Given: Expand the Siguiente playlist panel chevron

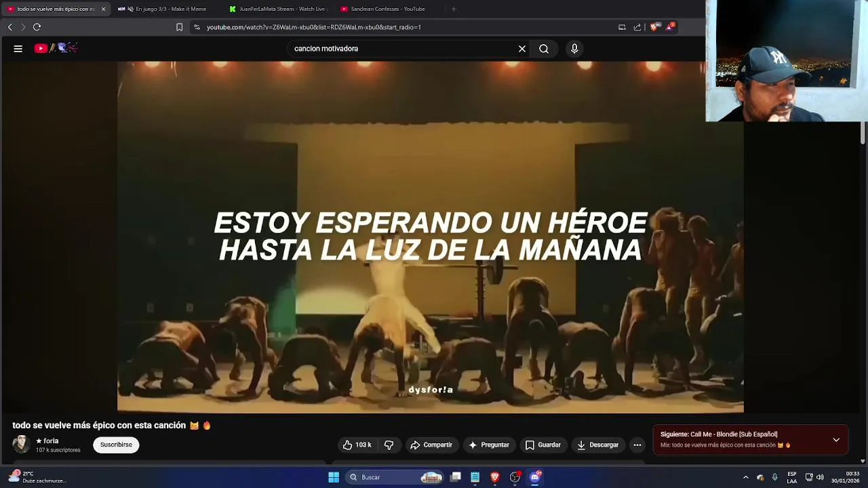Looking at the screenshot, I should [836, 440].
